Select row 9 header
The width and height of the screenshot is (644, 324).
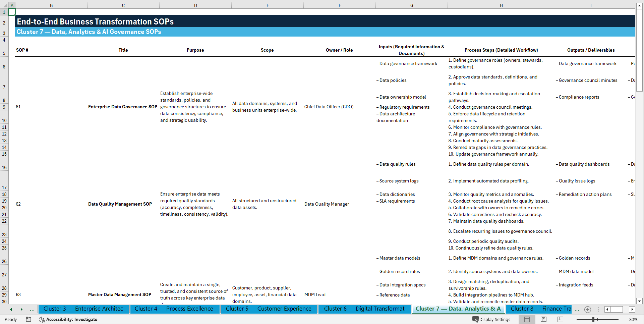pyautogui.click(x=4, y=107)
